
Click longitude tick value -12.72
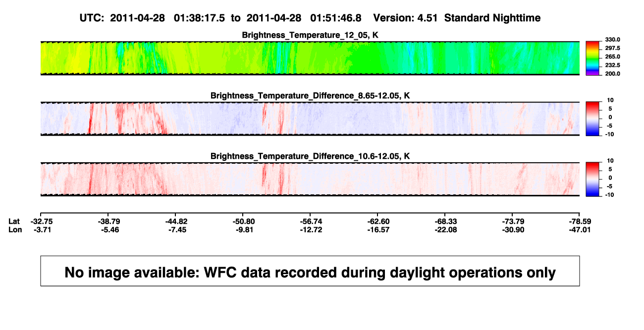(310, 230)
